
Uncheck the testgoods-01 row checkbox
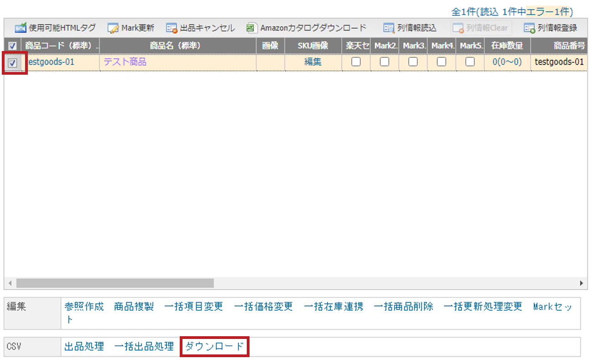pyautogui.click(x=13, y=63)
